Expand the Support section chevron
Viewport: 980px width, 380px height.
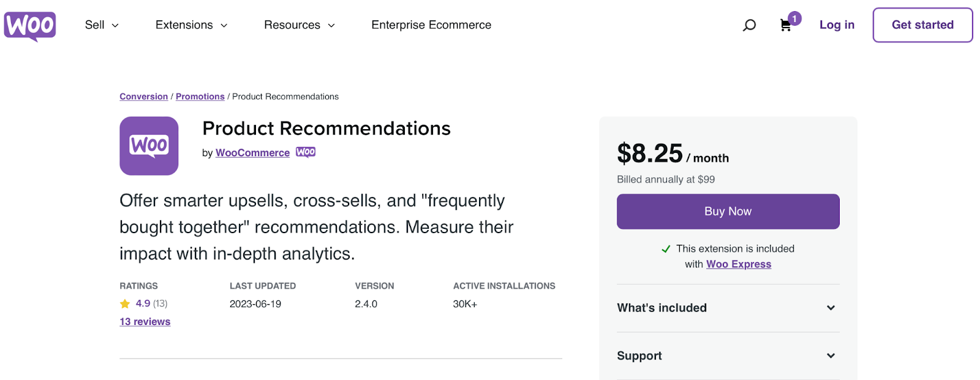pyautogui.click(x=831, y=356)
